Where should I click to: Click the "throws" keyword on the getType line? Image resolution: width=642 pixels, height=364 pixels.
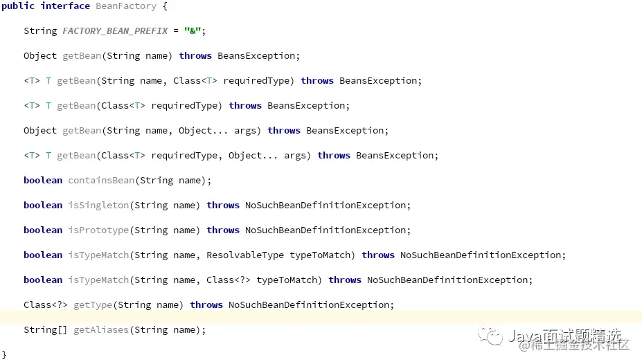coord(206,305)
